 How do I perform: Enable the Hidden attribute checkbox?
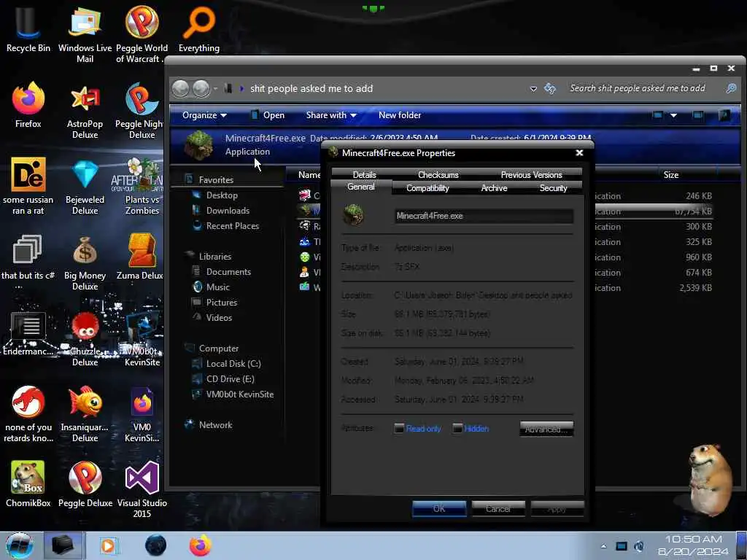tap(457, 428)
